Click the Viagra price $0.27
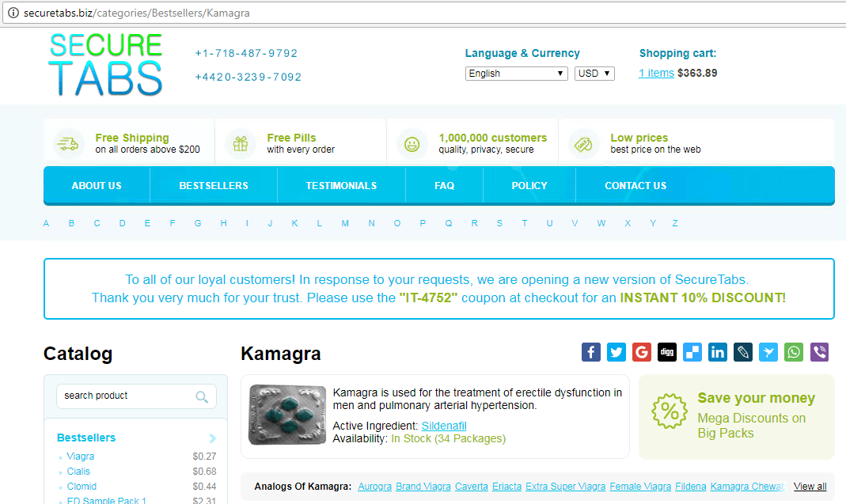The width and height of the screenshot is (846, 504). tap(204, 456)
